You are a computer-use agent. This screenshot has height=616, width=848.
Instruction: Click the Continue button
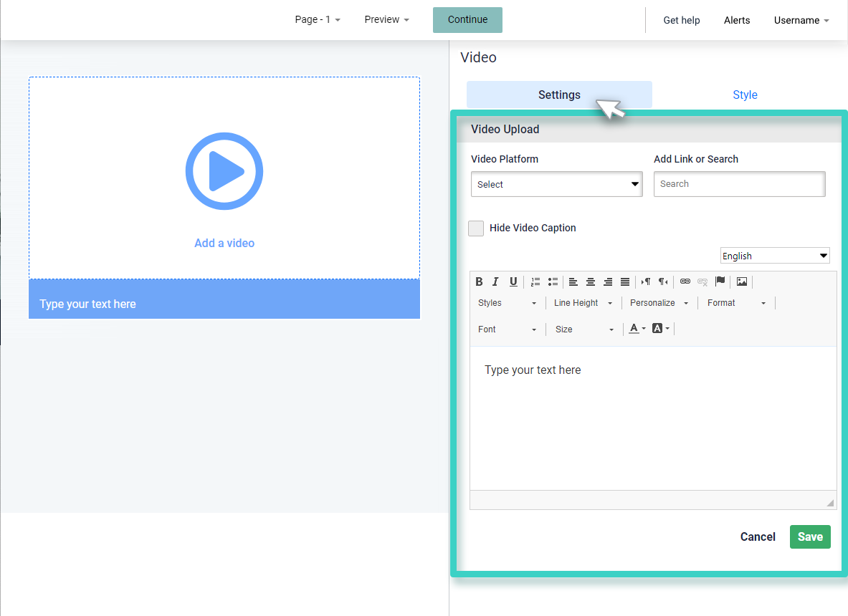(467, 20)
